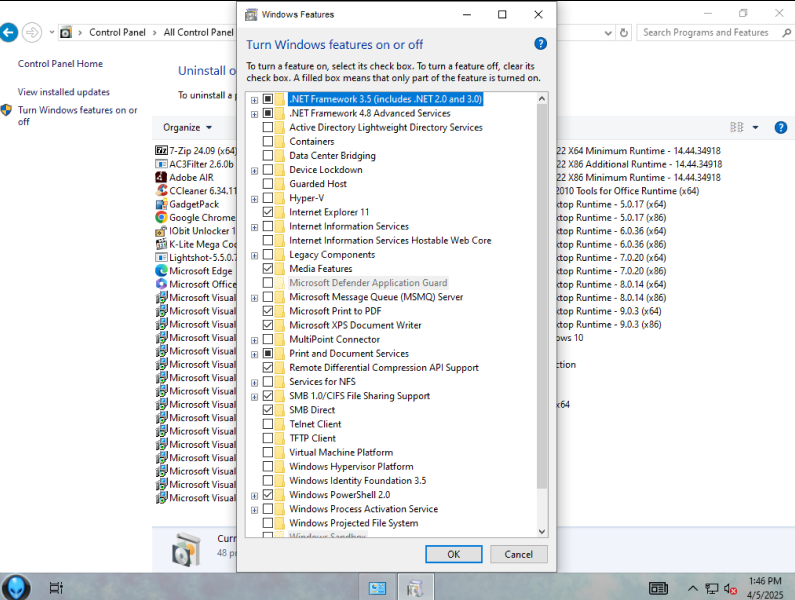
Task: Select the Google Chrome program icon
Action: point(161,218)
